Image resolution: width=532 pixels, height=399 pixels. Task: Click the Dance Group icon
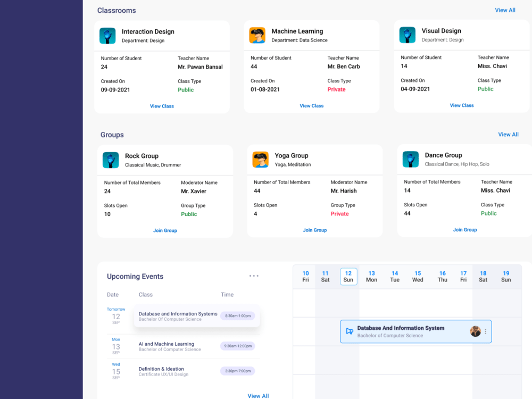coord(411,160)
